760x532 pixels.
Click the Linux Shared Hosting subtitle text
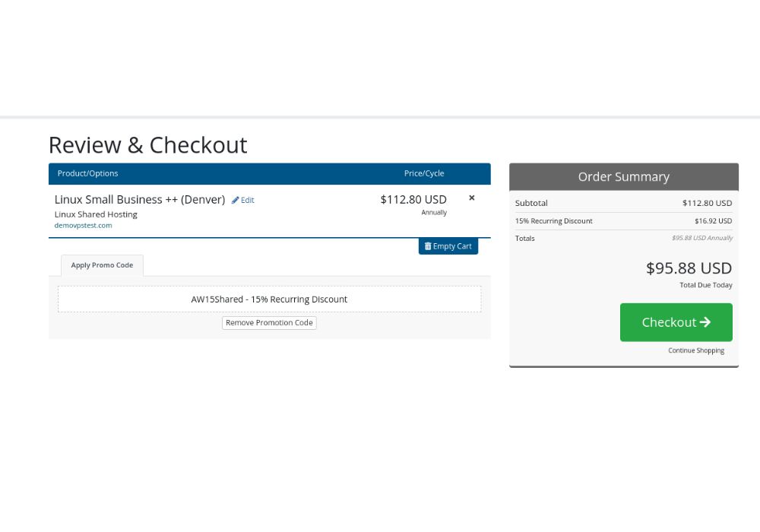pyautogui.click(x=96, y=214)
